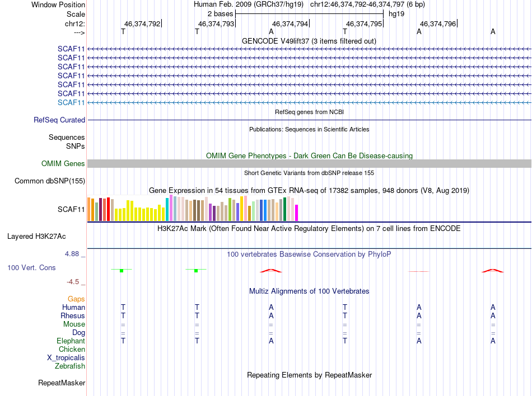Click the orange Gaps row label
The width and height of the screenshot is (532, 396).
(x=76, y=299)
